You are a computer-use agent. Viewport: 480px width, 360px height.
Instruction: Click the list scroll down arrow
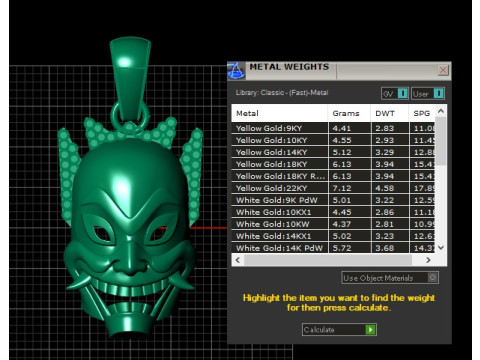441,247
